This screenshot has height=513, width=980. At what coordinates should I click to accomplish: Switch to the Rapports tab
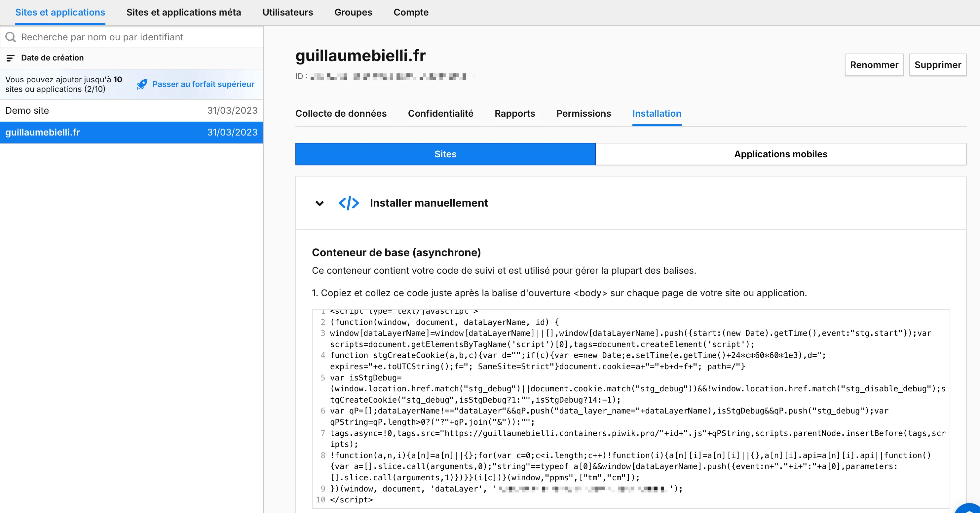[x=515, y=113]
